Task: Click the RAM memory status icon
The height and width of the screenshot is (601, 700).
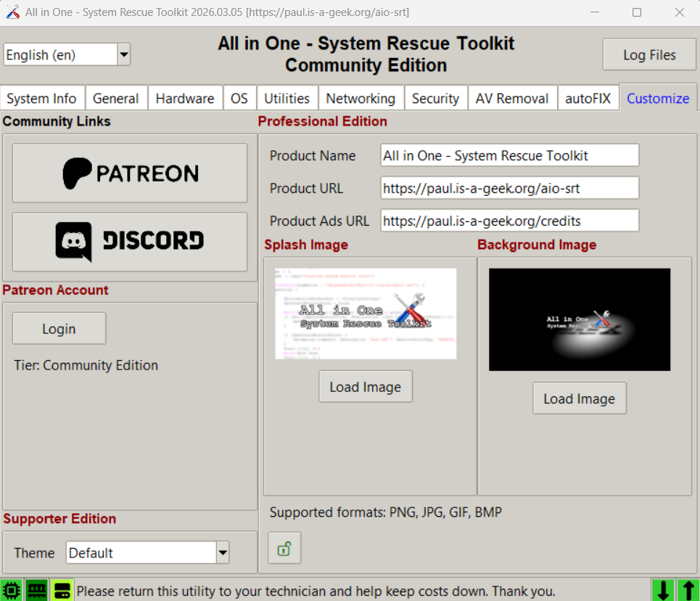Action: 37,590
